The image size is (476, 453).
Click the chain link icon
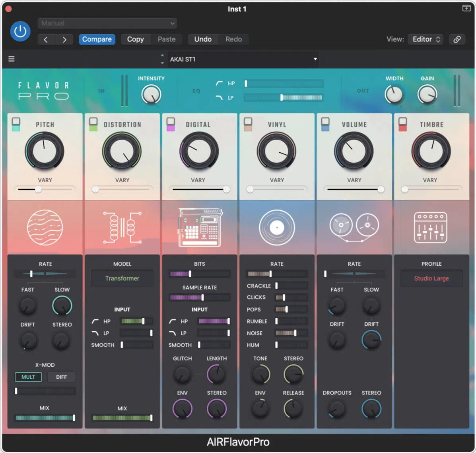tap(457, 39)
